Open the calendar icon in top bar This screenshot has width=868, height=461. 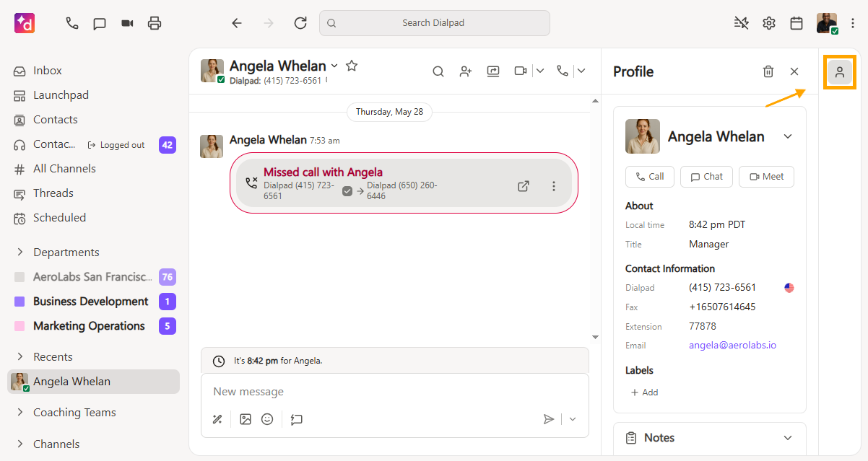797,23
